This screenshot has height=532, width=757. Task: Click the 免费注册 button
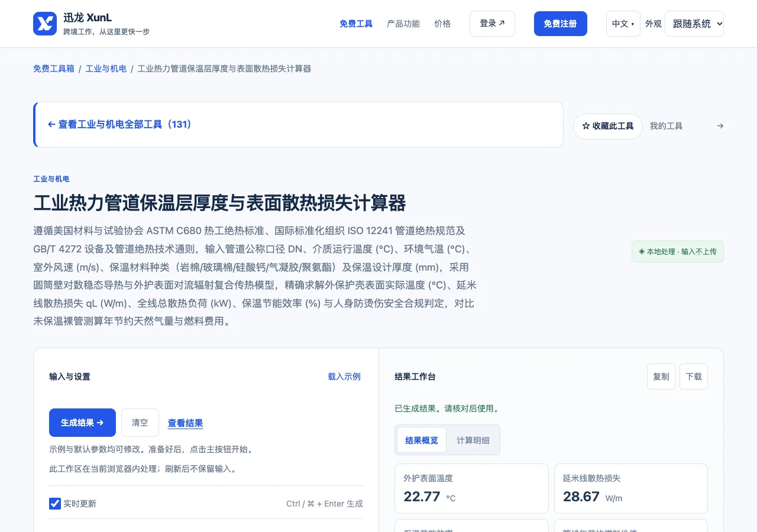561,24
